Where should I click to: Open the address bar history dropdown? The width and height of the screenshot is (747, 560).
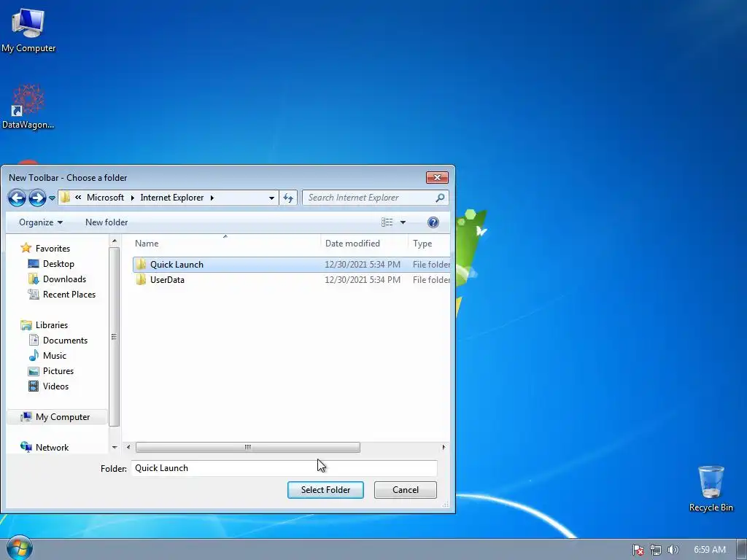[x=271, y=198]
